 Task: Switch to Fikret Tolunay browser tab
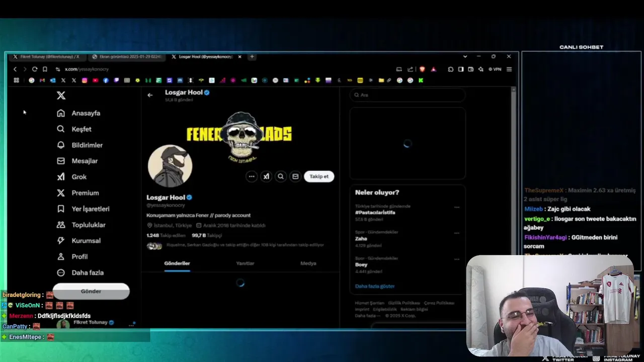click(x=47, y=57)
